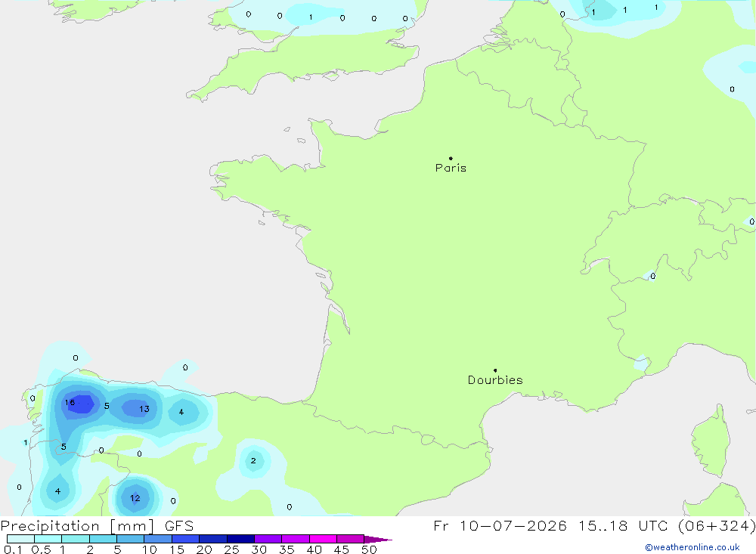Screen dimensions: 756x554
Task: Select the Paris city marker dot
Action: 451,158
